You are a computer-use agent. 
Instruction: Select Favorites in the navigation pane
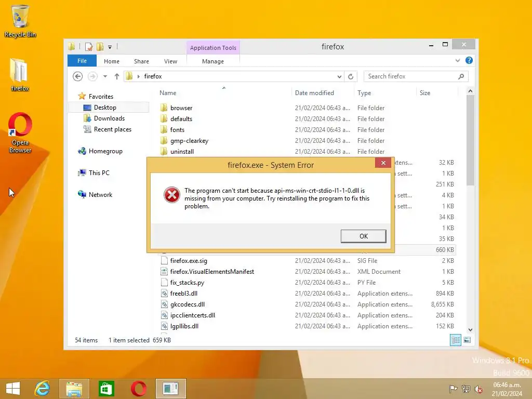pyautogui.click(x=101, y=96)
